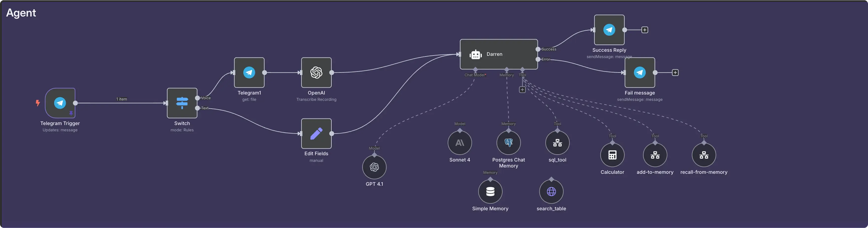Image resolution: width=868 pixels, height=228 pixels.
Task: Click the Telegram Trigger output connector
Action: coord(75,103)
